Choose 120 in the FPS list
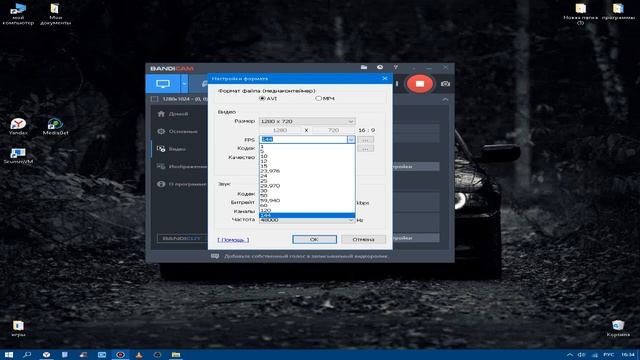Viewport: 640px width, 360px height. pos(307,210)
